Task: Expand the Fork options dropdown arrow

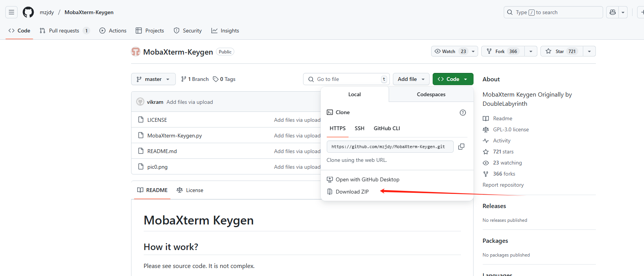Action: tap(531, 51)
